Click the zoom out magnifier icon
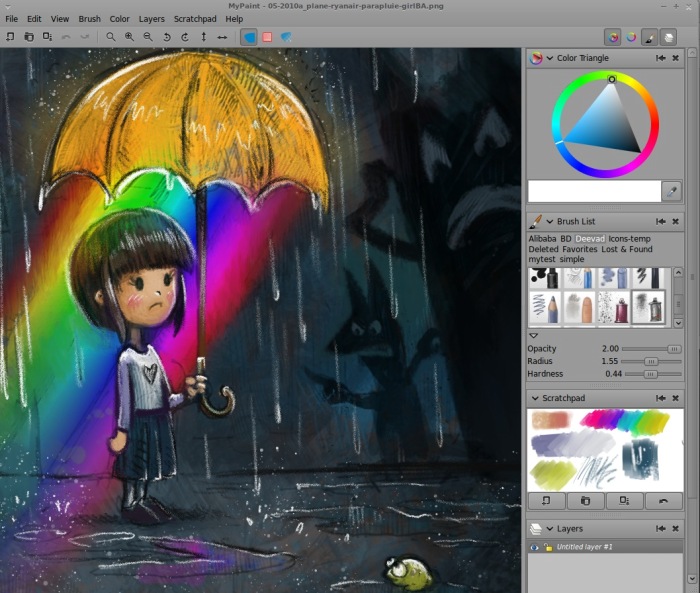The width and height of the screenshot is (700, 593). [148, 37]
